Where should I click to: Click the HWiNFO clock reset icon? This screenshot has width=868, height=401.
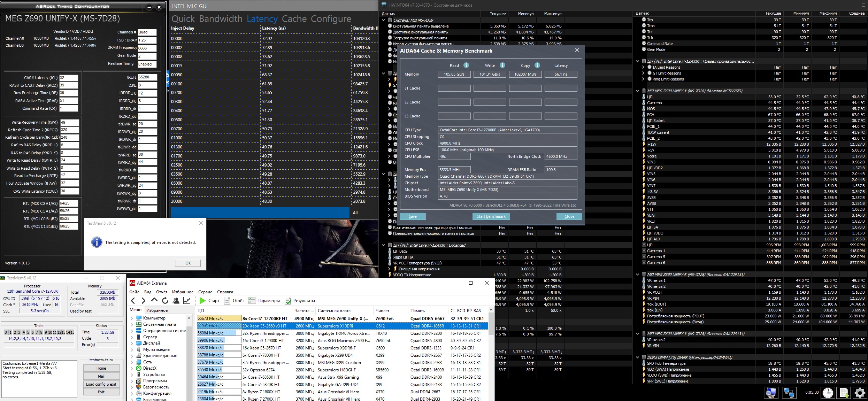pyautogui.click(x=828, y=393)
